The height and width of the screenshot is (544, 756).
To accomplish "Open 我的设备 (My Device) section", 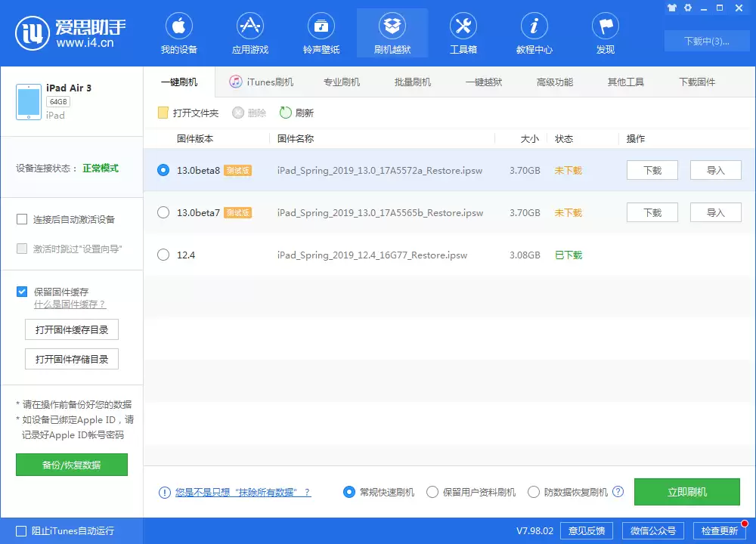I will pos(179,33).
